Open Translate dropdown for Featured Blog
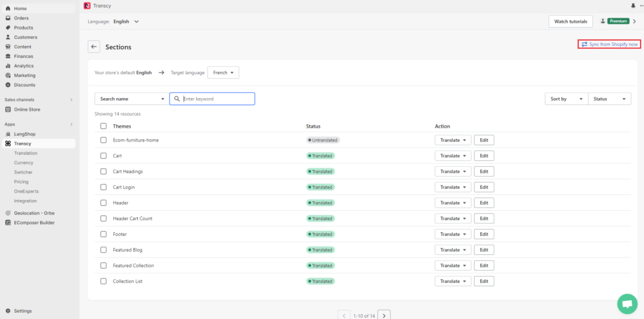The width and height of the screenshot is (644, 319). [x=453, y=250]
